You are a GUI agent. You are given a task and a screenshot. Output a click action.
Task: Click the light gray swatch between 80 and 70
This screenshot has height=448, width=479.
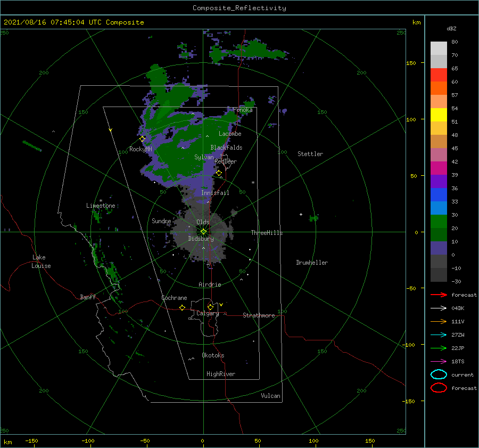click(439, 48)
